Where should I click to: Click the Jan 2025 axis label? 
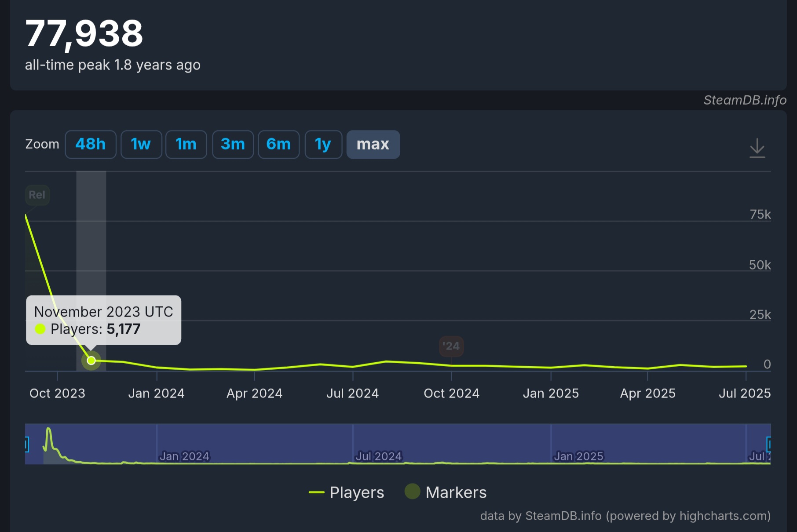click(551, 393)
